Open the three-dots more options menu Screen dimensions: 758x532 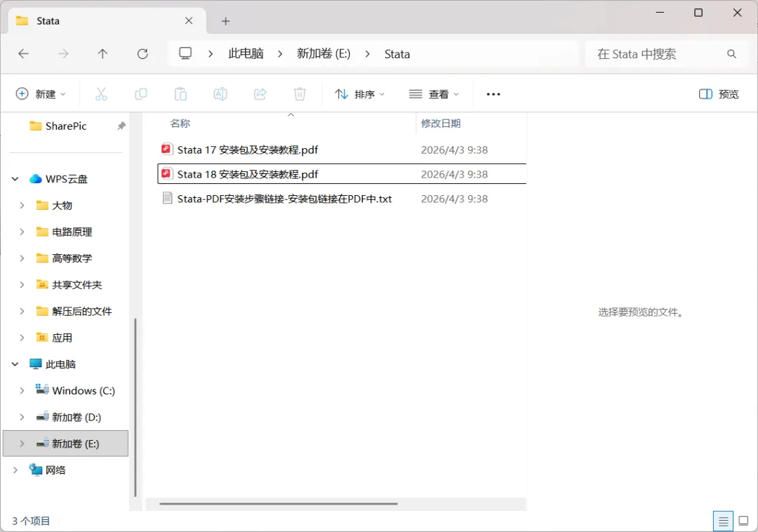click(x=493, y=94)
